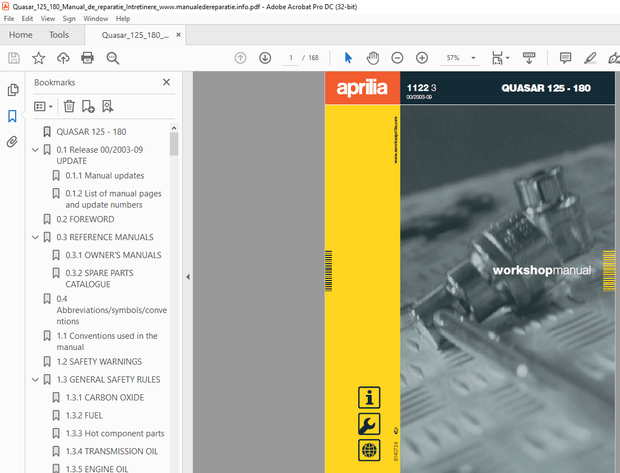Choose the Selection arrow tool
The height and width of the screenshot is (473, 620).
point(348,58)
